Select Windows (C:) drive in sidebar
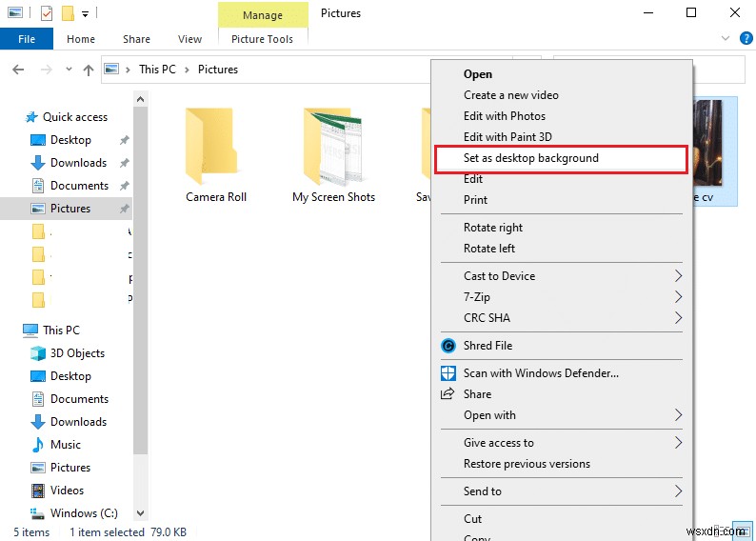The image size is (756, 541). [x=83, y=513]
